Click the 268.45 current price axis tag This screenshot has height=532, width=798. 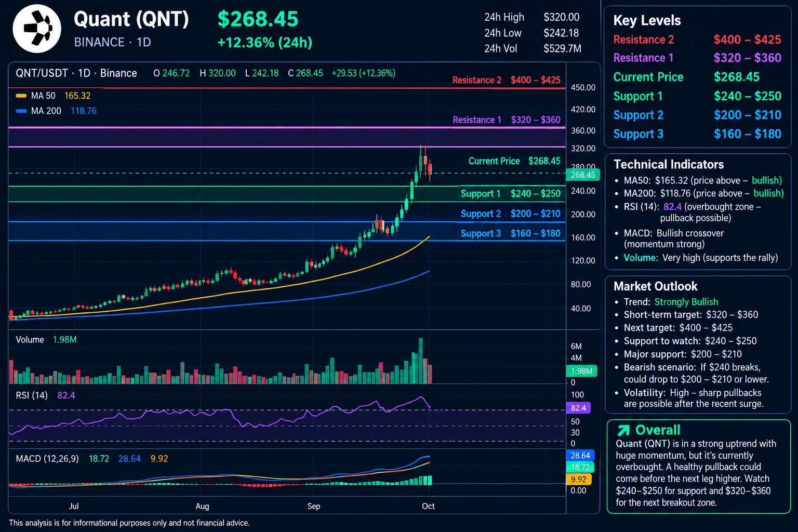coord(583,175)
